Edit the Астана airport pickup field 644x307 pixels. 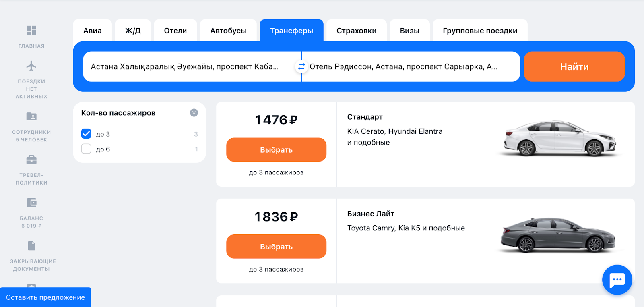[189, 66]
